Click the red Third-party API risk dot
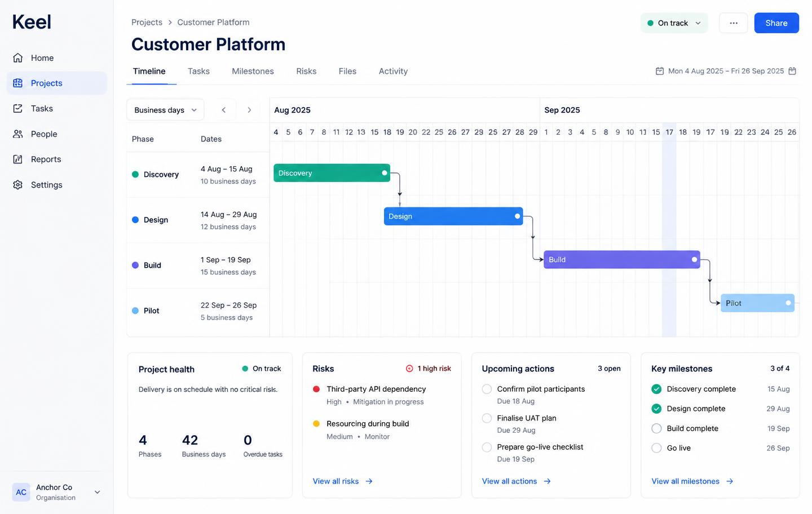 316,389
